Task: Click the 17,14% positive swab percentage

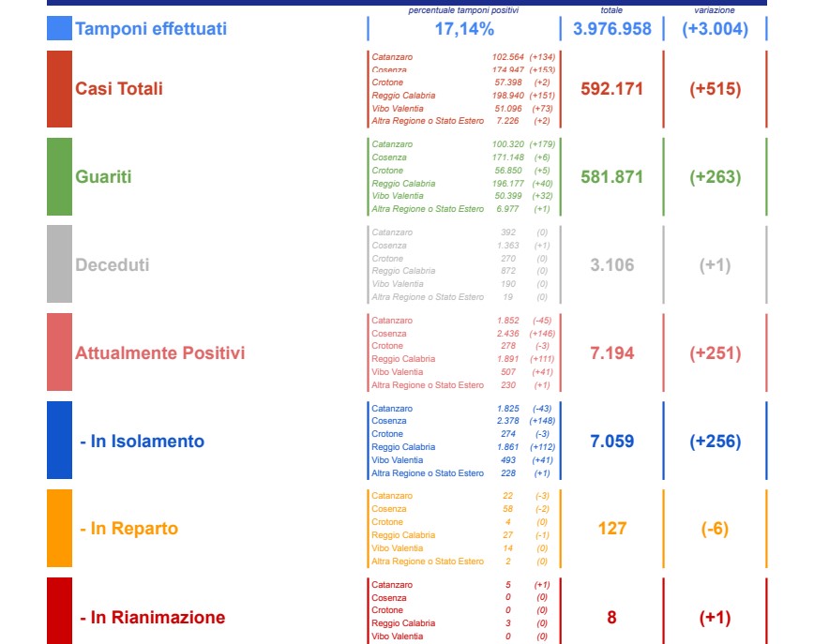Action: coord(463,29)
